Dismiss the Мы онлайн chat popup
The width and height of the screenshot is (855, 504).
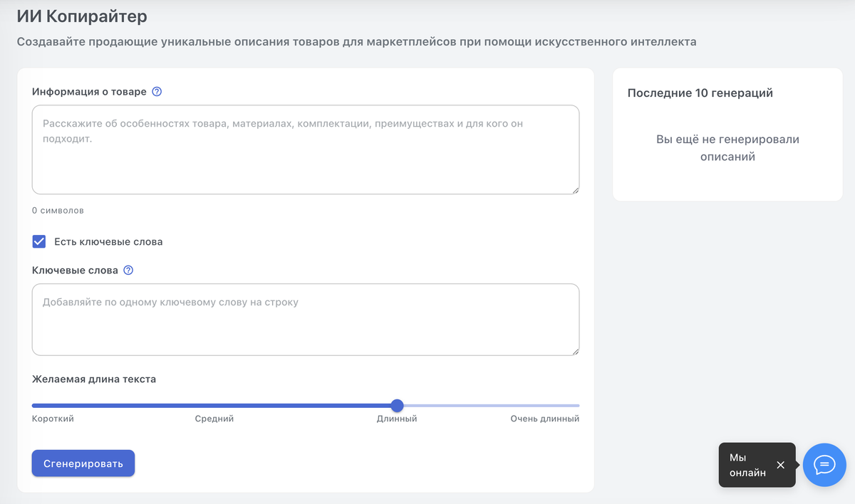(x=780, y=465)
